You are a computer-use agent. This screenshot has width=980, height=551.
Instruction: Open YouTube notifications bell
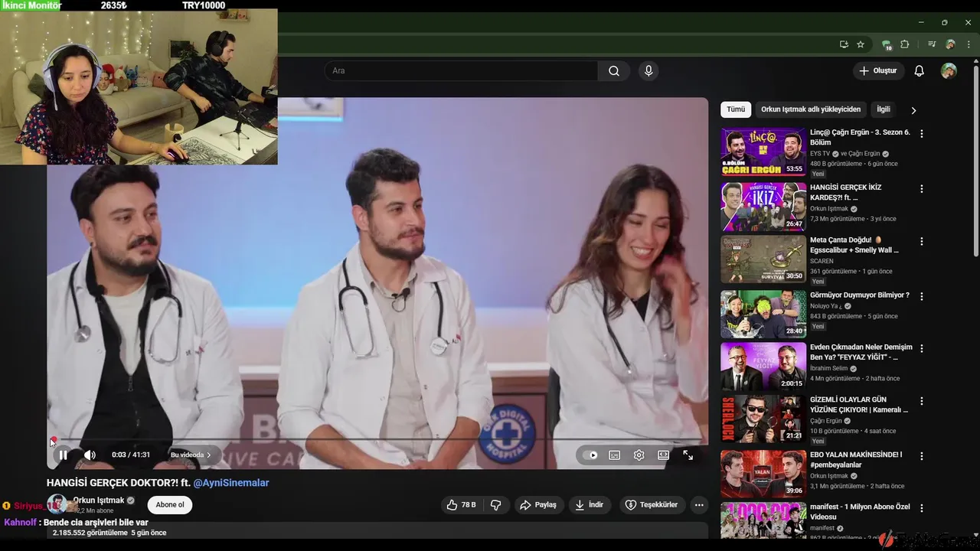point(920,70)
